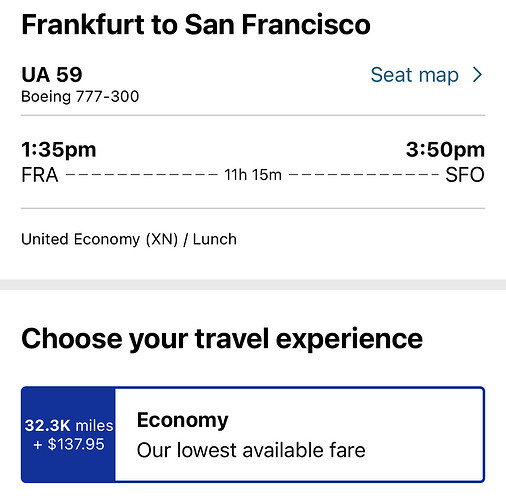Click the dashed line right of duration
The image size is (506, 500).
[364, 174]
